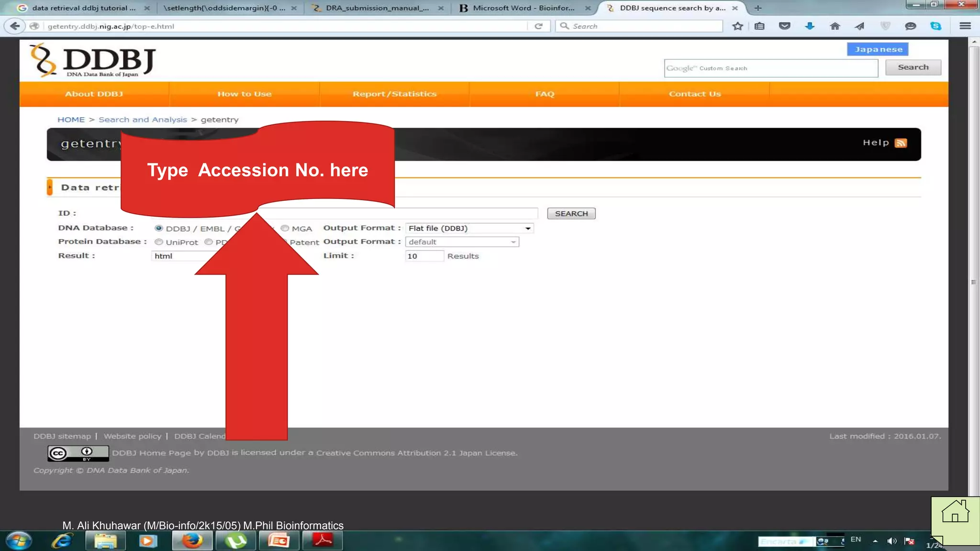Click the Skype toolbar icon
This screenshot has height=551, width=980.
[x=935, y=26]
